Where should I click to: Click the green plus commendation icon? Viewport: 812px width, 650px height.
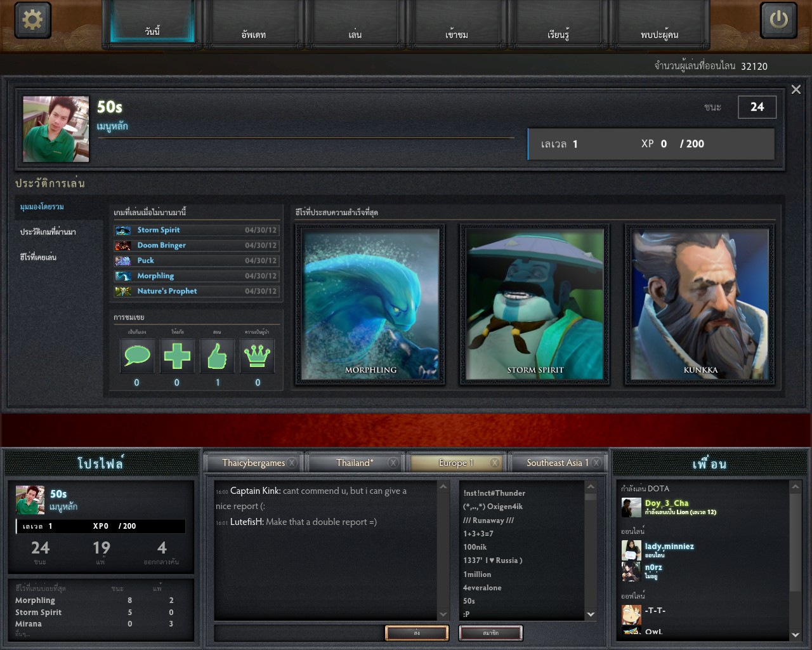[x=177, y=355]
